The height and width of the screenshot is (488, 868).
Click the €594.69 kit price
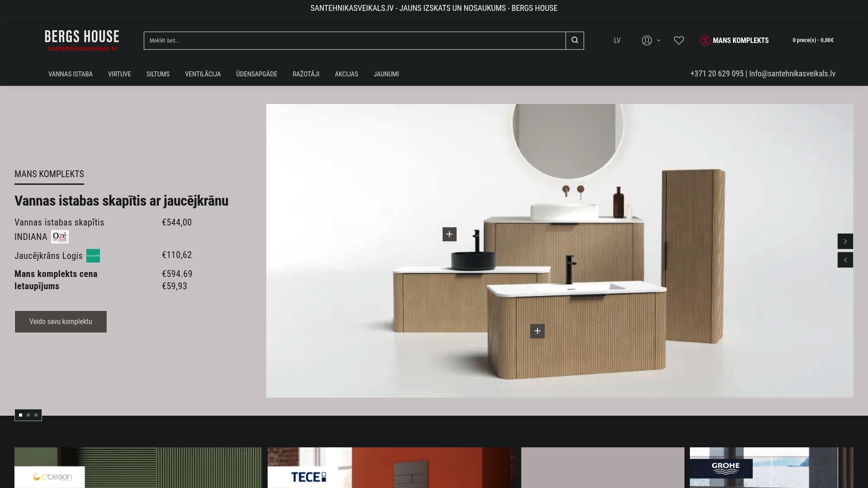click(x=177, y=274)
